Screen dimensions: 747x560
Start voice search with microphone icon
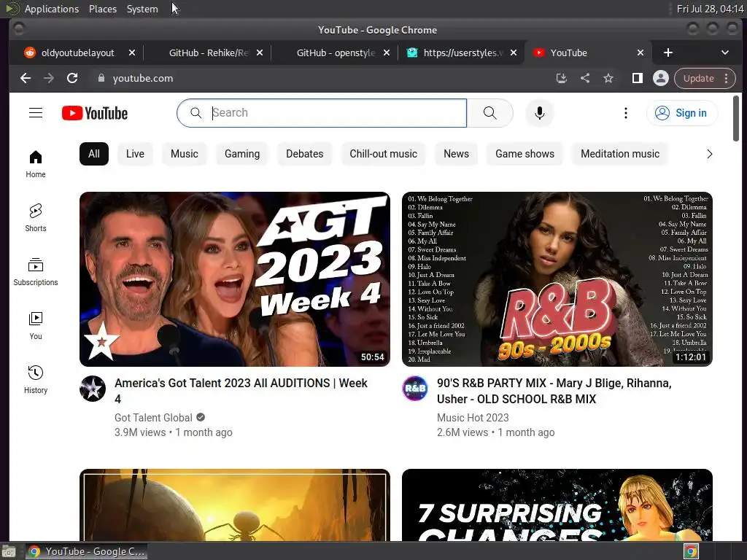pos(539,113)
